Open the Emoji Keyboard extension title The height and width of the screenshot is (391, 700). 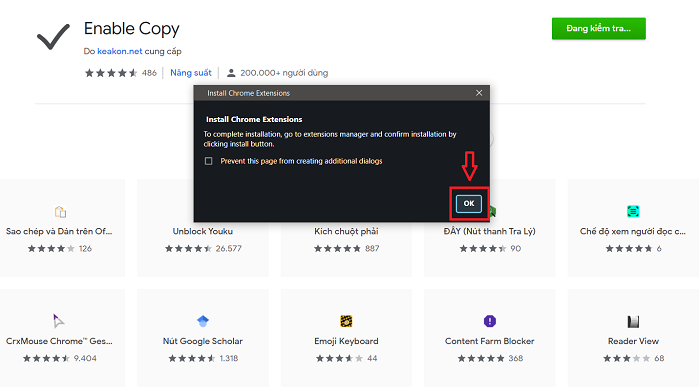[x=346, y=341]
